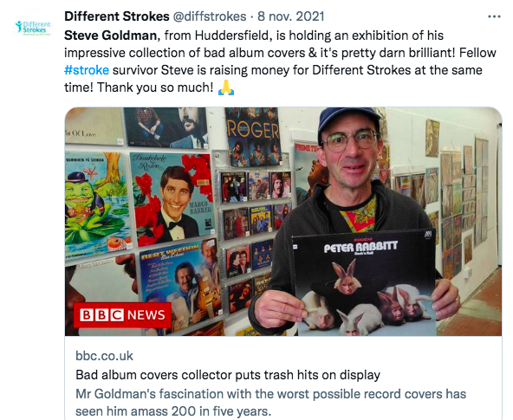Click the Roger album cover on wall
513x420 pixels.
(x=252, y=138)
